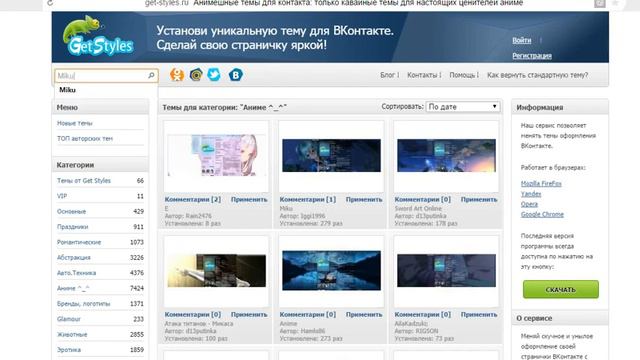The width and height of the screenshot is (640, 360).
Task: Apply the theme by Rain2476
Action: (249, 200)
